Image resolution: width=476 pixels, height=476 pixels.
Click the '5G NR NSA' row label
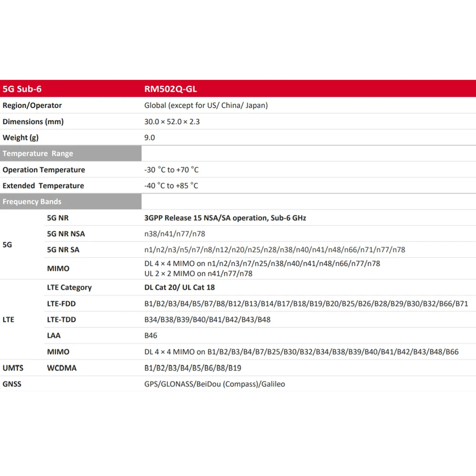tap(66, 234)
